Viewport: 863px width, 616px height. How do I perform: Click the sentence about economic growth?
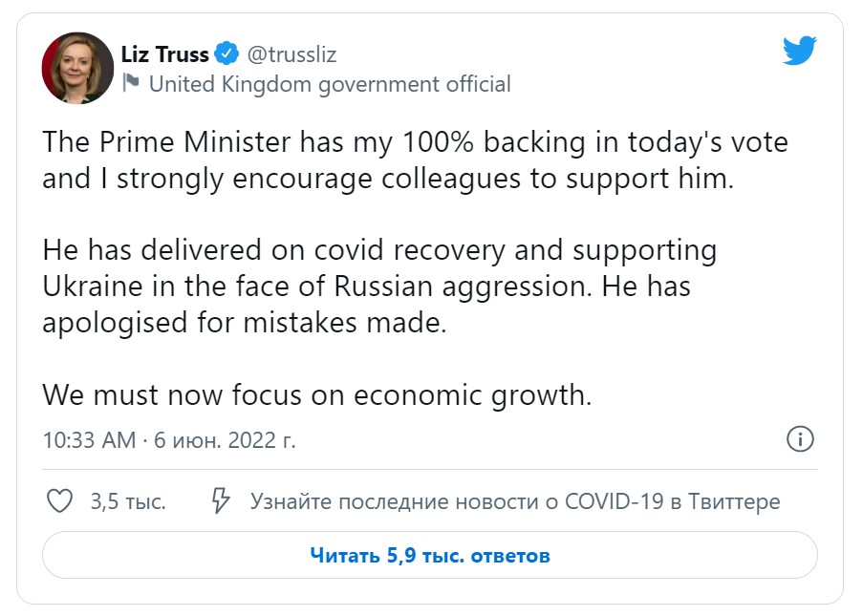tap(317, 394)
